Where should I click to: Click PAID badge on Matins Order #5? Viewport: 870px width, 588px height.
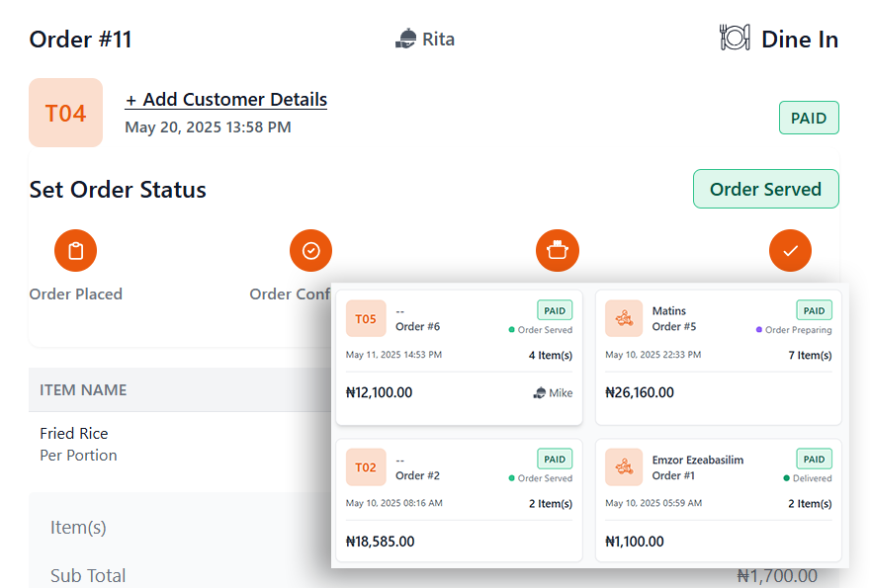tap(814, 310)
